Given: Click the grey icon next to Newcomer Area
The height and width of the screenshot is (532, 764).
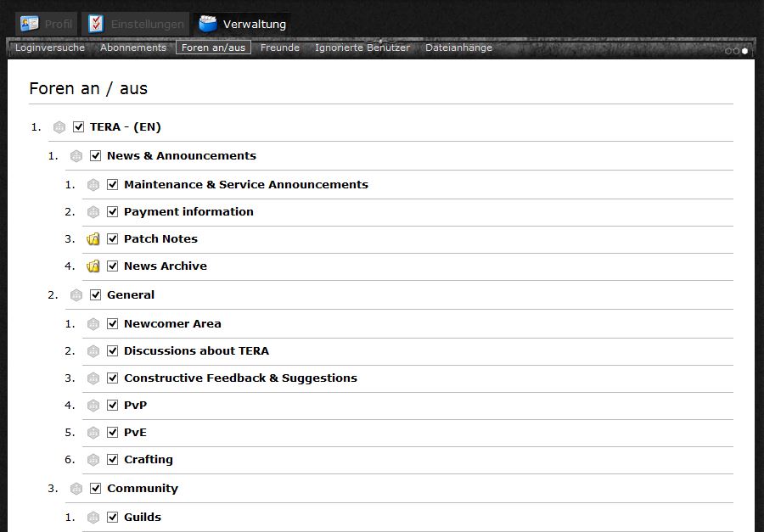Looking at the screenshot, I should pyautogui.click(x=93, y=324).
